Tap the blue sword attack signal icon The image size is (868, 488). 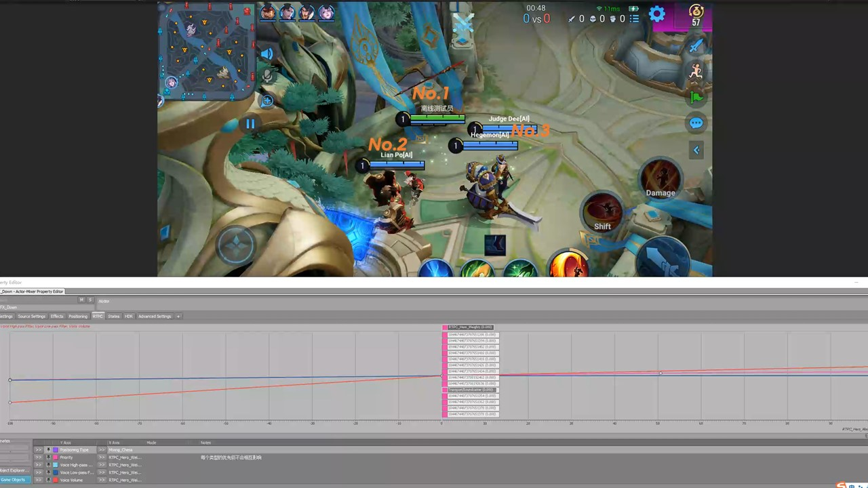click(x=696, y=45)
